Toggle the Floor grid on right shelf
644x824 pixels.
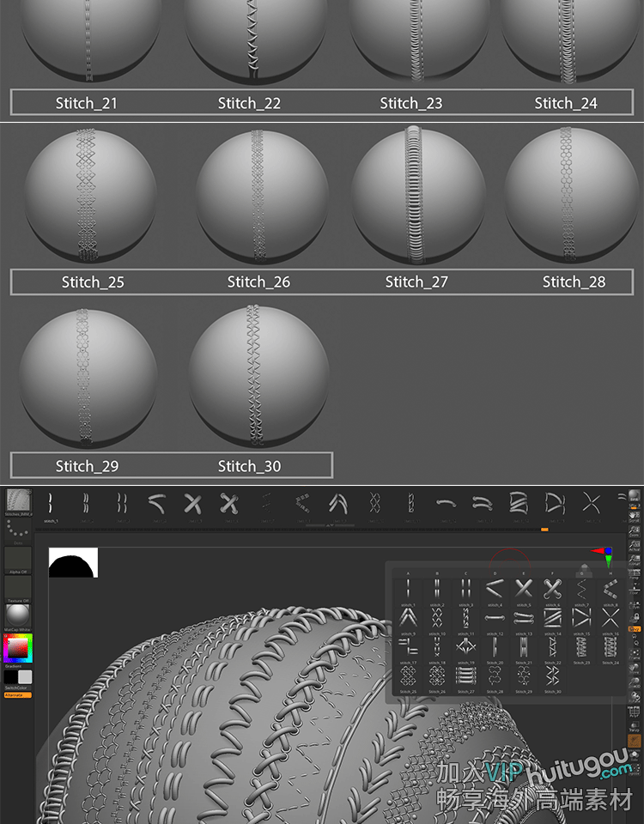[x=634, y=591]
